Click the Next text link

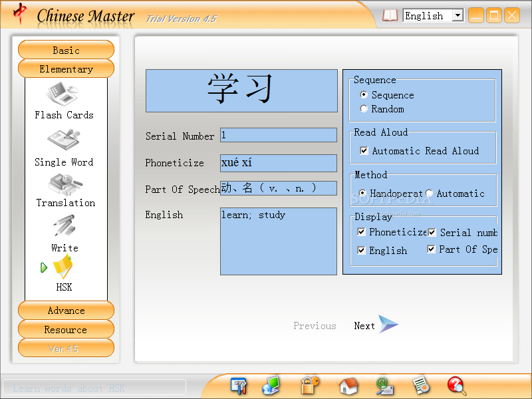[x=364, y=326]
